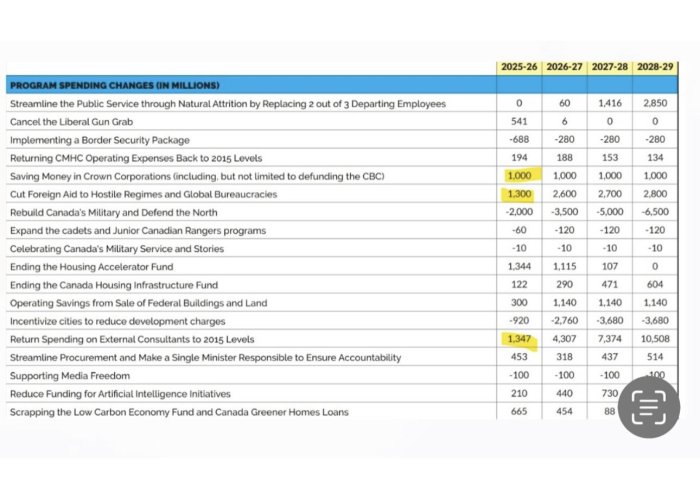This screenshot has width=700, height=486.
Task: Click the 2025-26 column header
Action: click(520, 67)
